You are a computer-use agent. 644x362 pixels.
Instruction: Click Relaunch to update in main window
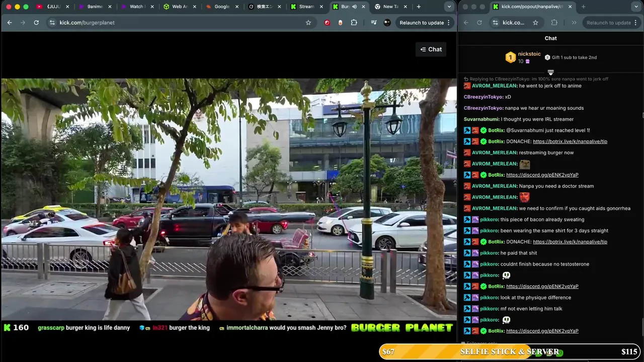point(422,23)
